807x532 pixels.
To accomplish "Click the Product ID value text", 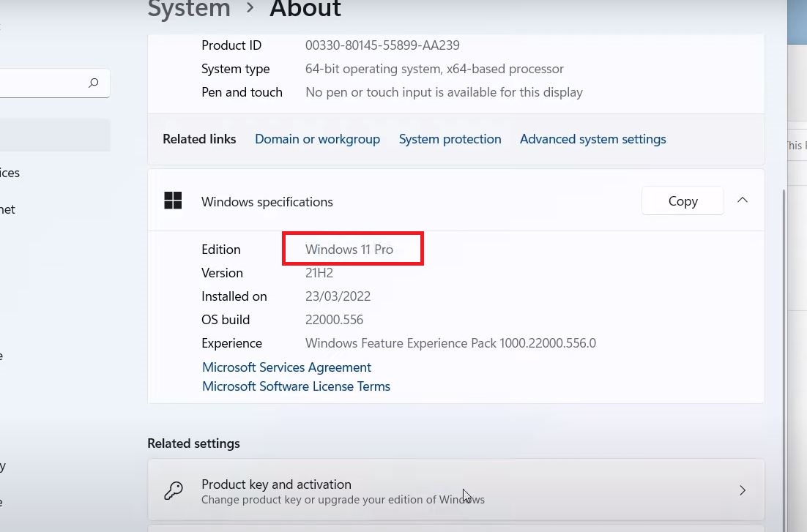I will (382, 45).
